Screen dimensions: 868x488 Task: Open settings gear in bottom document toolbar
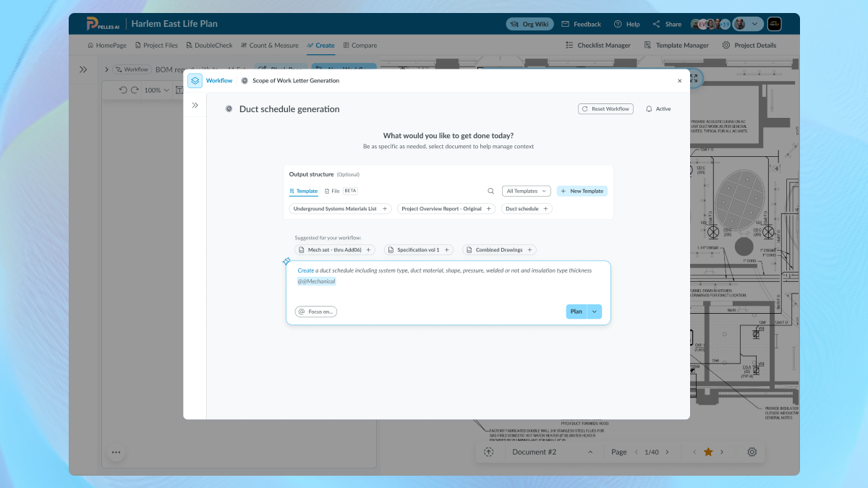[752, 452]
